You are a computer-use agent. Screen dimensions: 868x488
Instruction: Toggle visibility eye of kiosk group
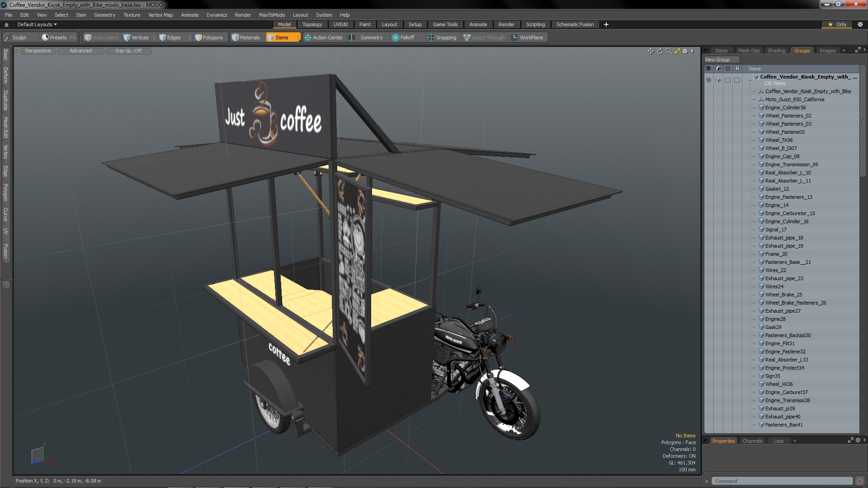coord(708,80)
